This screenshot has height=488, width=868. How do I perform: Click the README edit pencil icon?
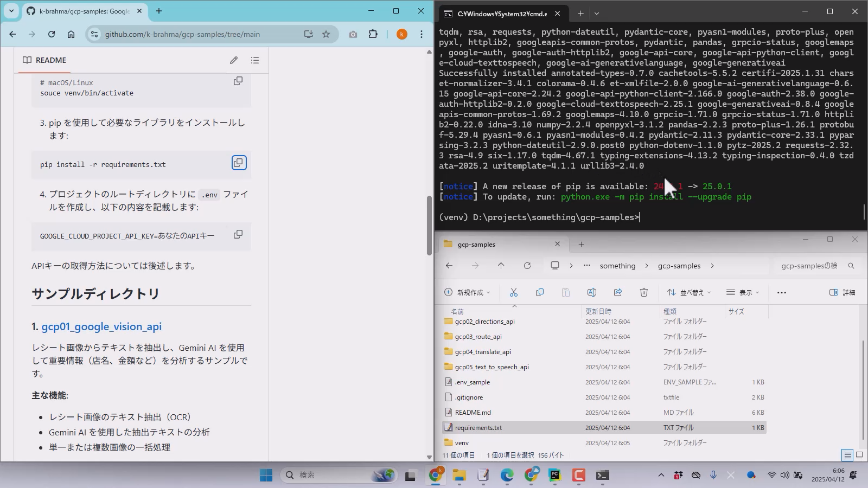coord(234,60)
